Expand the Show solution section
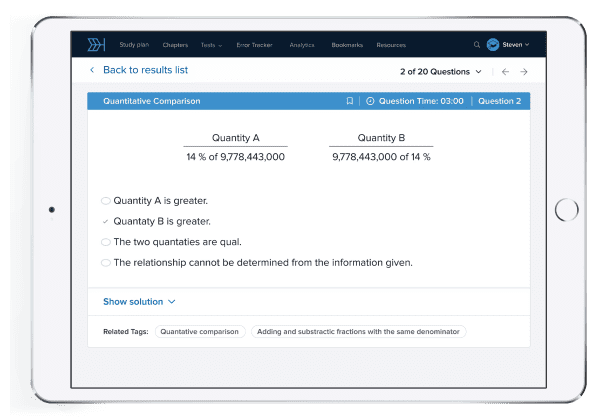The height and width of the screenshot is (417, 600). click(x=139, y=301)
